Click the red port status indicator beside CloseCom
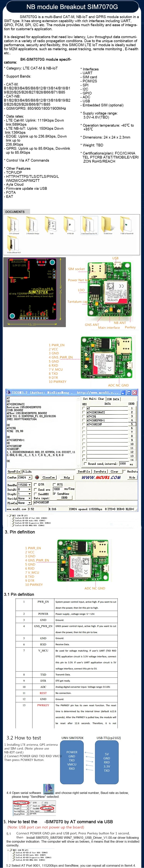The height and width of the screenshot is (868, 144). [x=37, y=477]
